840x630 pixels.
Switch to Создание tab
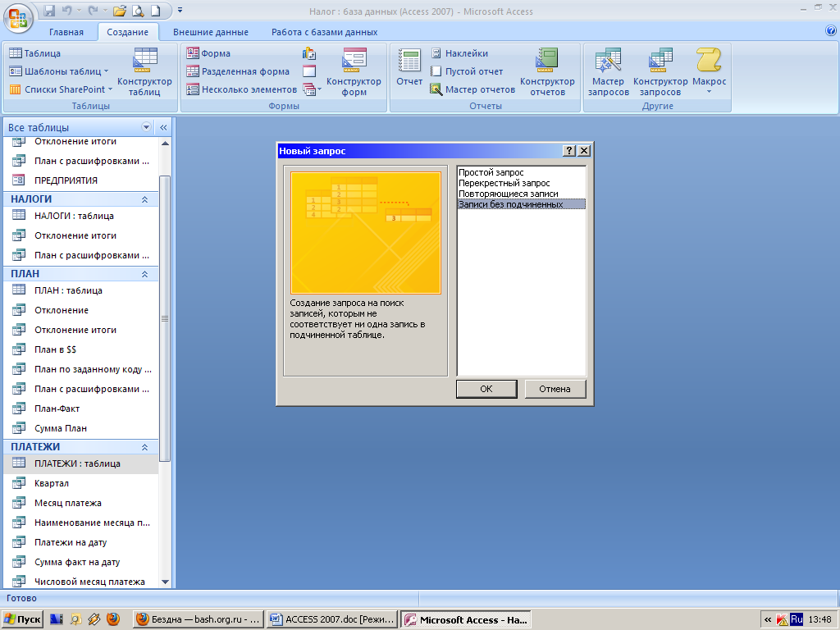coord(127,32)
